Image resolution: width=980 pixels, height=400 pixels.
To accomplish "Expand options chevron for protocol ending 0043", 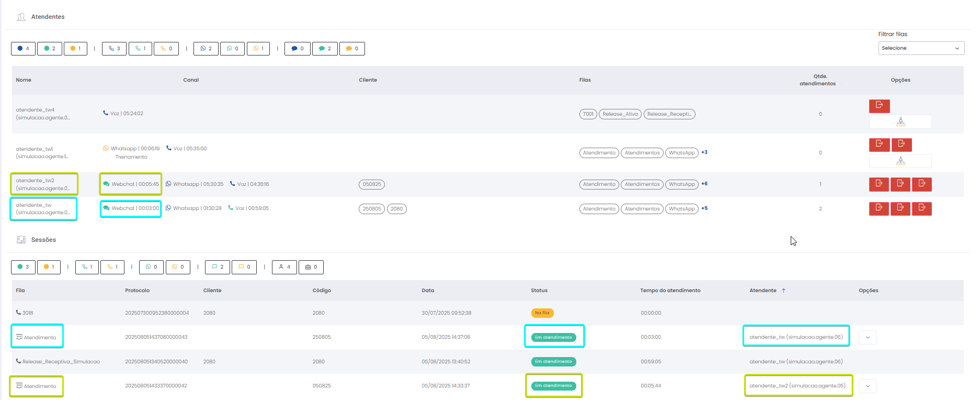I will coord(868,337).
